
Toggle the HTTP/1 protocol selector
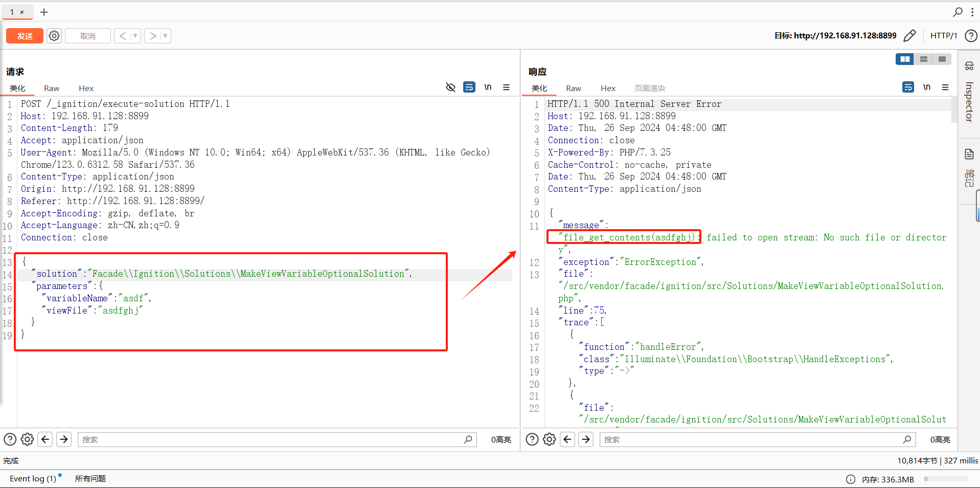(944, 36)
